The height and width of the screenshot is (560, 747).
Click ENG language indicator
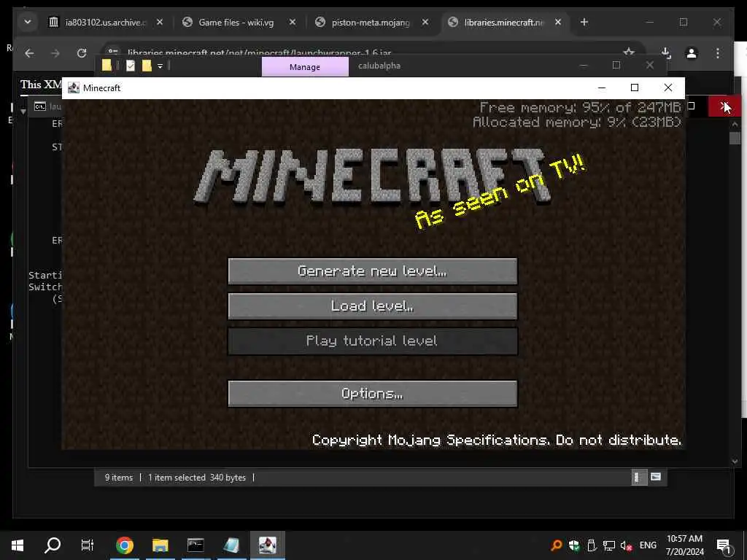[648, 545]
